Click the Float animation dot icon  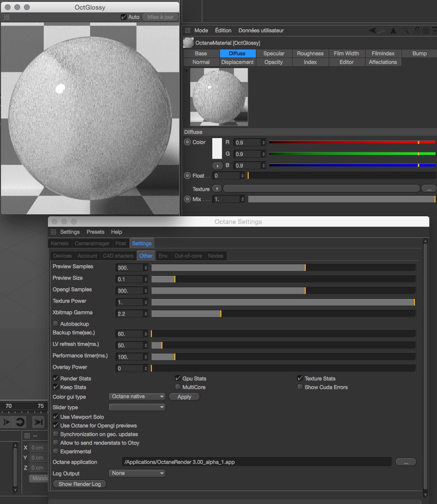pos(187,176)
